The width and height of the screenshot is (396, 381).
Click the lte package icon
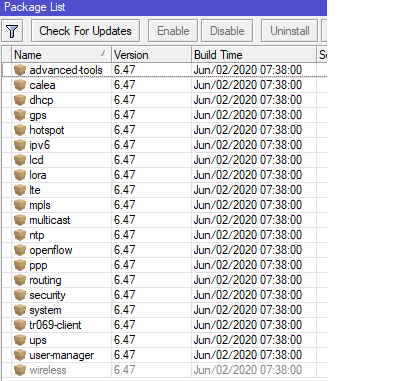pyautogui.click(x=20, y=190)
